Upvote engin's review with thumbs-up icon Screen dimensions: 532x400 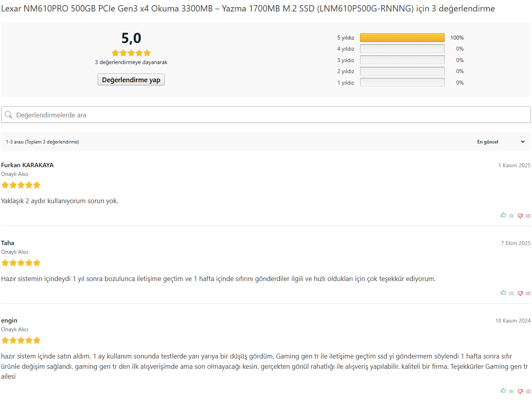tap(503, 391)
